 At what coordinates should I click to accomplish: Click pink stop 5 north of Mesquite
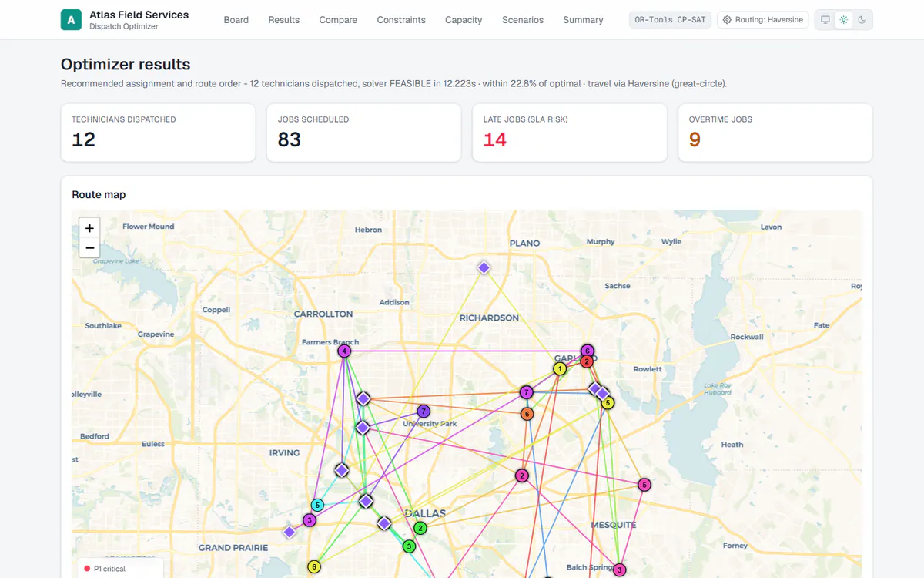tap(644, 485)
